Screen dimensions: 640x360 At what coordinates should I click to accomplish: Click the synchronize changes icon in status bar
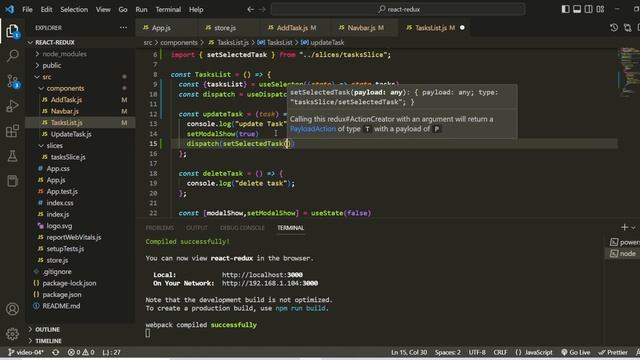click(56, 352)
